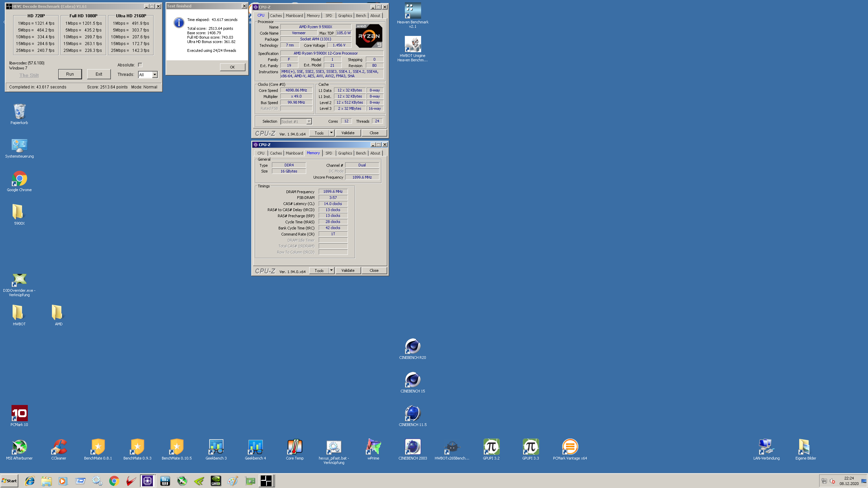Image resolution: width=868 pixels, height=488 pixels.
Task: Launch CCleaner from desktop
Action: [x=59, y=449]
